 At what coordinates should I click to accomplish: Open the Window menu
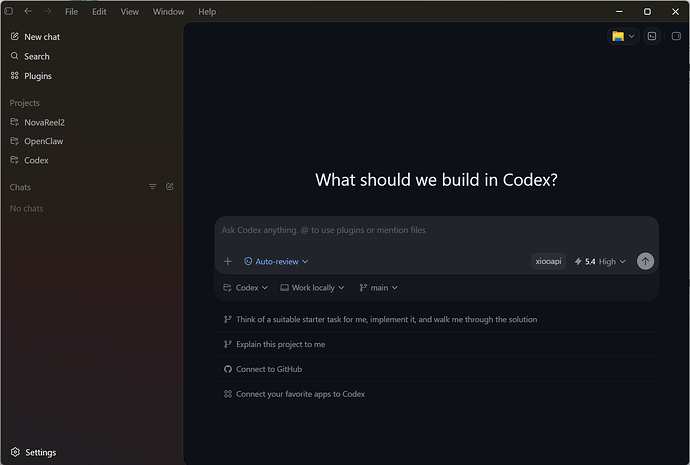168,12
